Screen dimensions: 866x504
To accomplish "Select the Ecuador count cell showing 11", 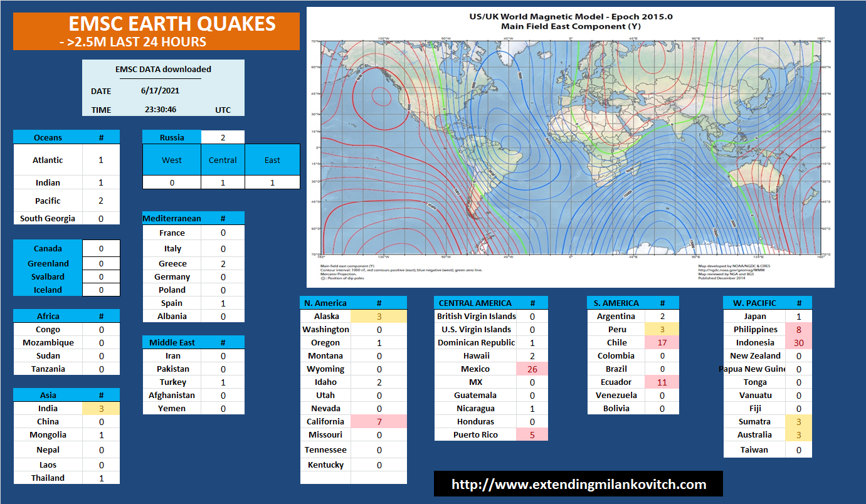I will (662, 382).
